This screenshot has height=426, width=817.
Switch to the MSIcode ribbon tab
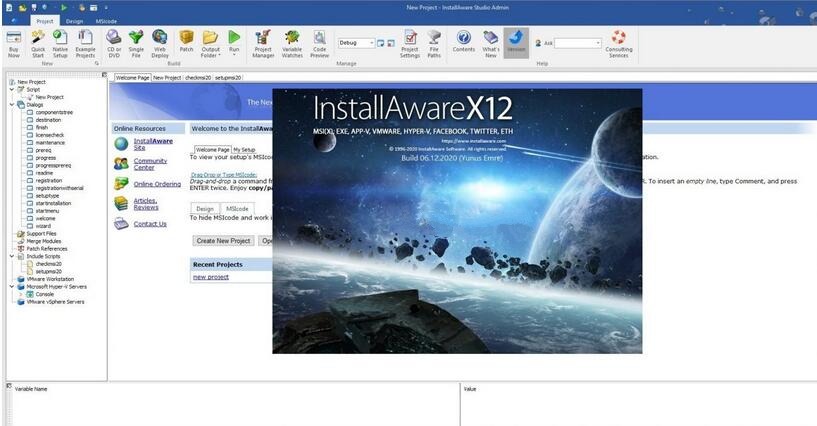tap(106, 21)
